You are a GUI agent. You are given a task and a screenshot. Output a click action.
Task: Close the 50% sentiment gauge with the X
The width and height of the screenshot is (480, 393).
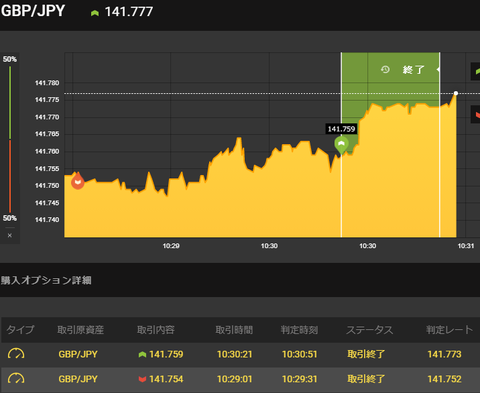10,235
